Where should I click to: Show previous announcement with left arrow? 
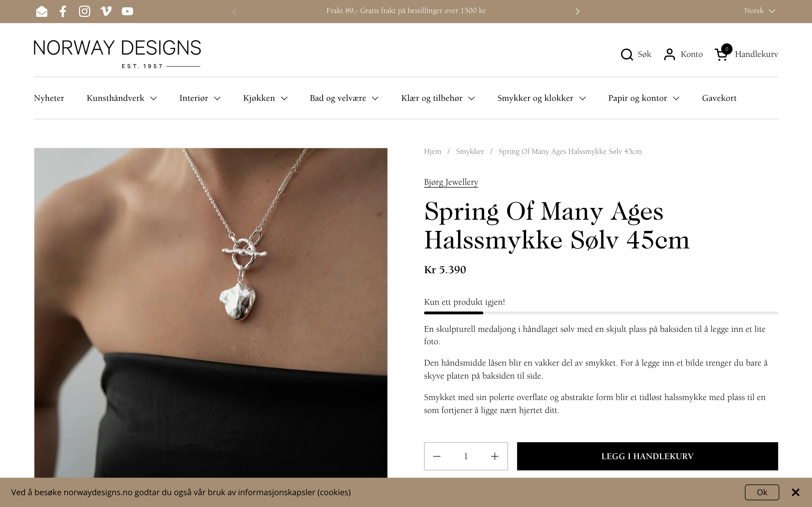tap(235, 11)
